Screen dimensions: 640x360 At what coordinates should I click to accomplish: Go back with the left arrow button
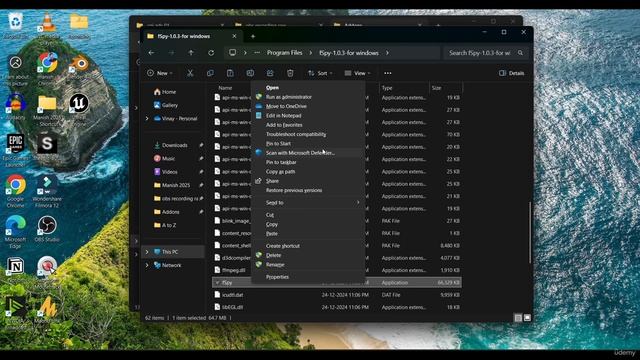click(151, 53)
